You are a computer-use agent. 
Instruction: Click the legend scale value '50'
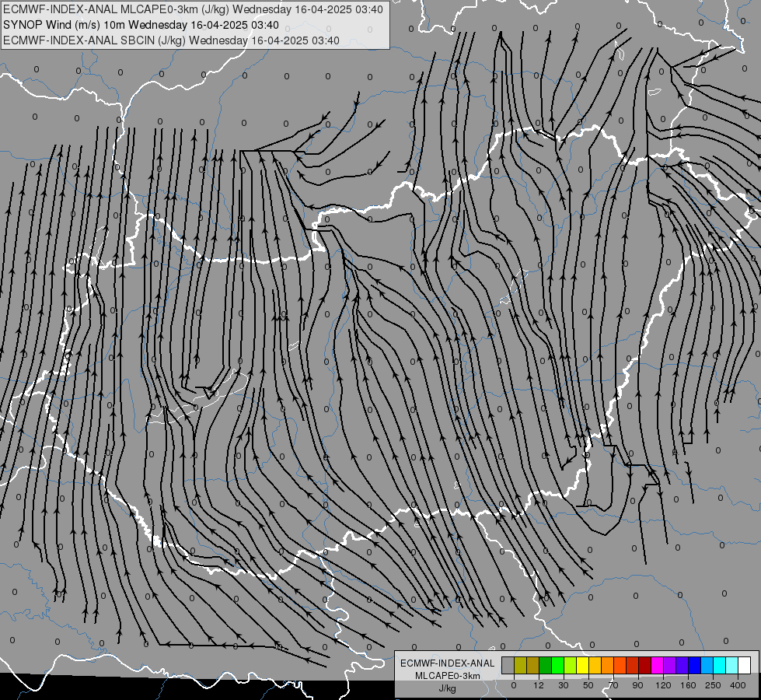(588, 685)
